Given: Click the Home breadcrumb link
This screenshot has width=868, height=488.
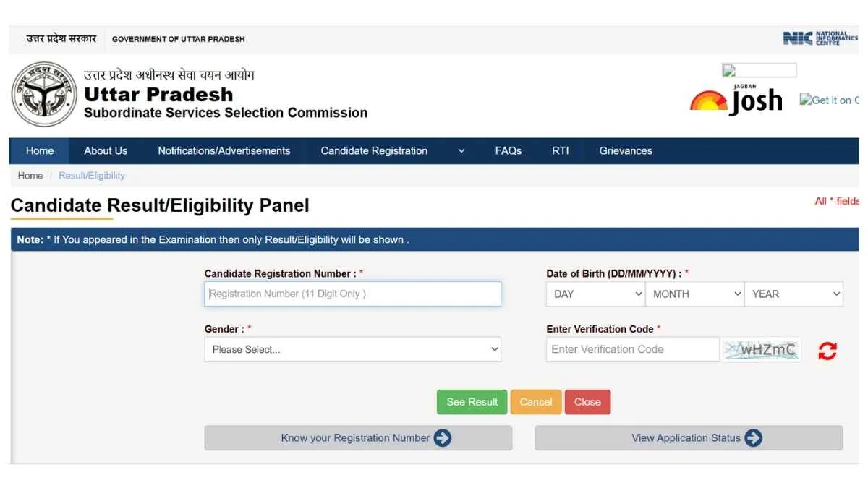Looking at the screenshot, I should coord(30,176).
